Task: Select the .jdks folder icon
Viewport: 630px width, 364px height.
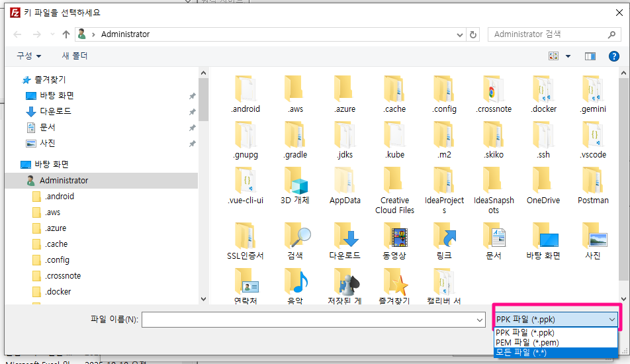Action: [344, 134]
